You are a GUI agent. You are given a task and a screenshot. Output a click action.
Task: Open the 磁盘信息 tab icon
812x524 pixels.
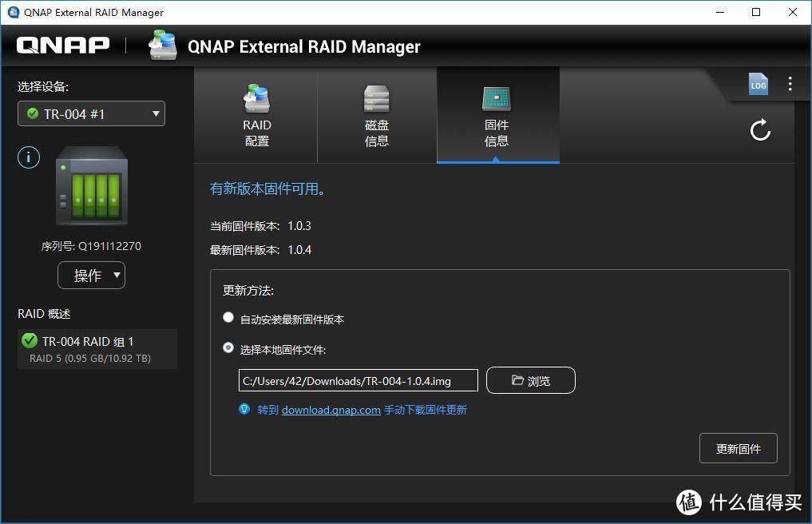pyautogui.click(x=376, y=100)
